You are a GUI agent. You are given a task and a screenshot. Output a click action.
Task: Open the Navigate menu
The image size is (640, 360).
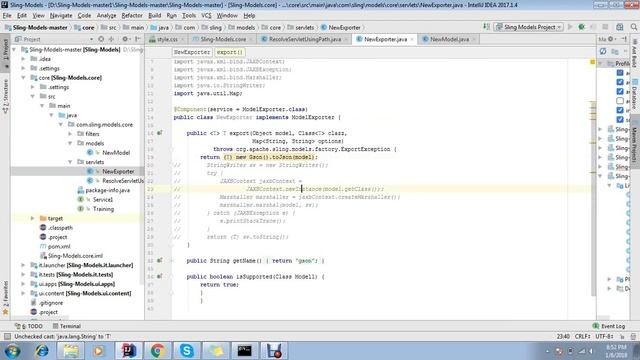pyautogui.click(x=61, y=16)
